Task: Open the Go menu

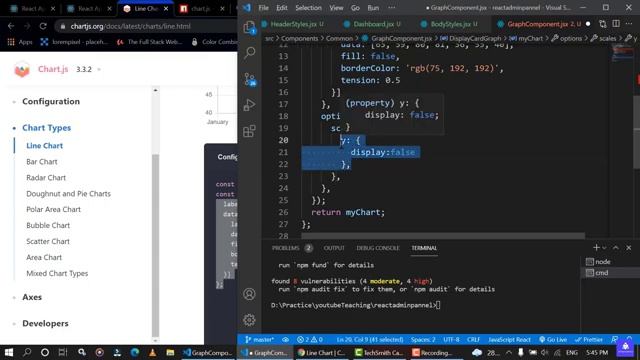Action: pos(355,8)
